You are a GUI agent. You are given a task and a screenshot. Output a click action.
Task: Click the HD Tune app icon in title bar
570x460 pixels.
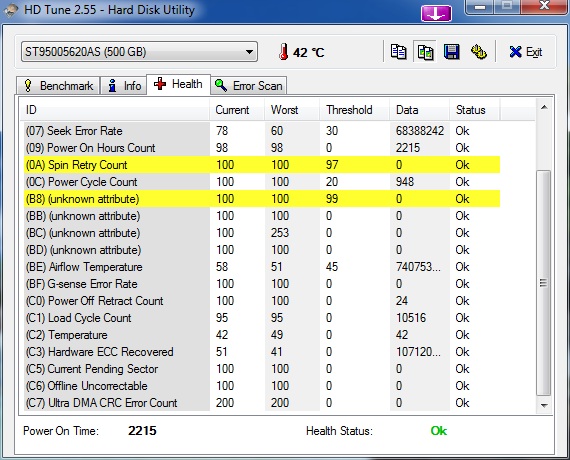11,10
